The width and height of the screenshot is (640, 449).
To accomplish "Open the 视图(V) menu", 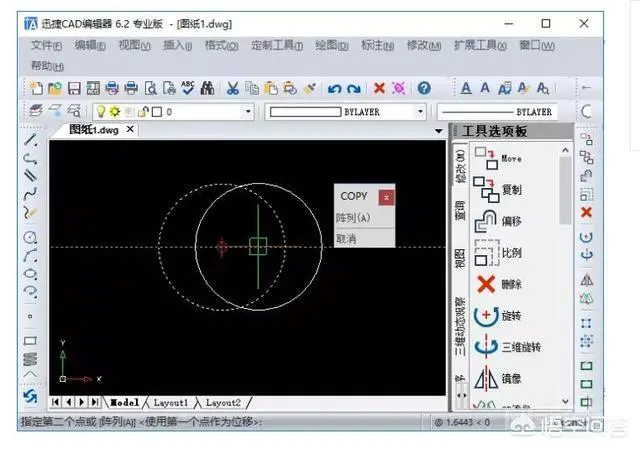I will click(x=134, y=45).
